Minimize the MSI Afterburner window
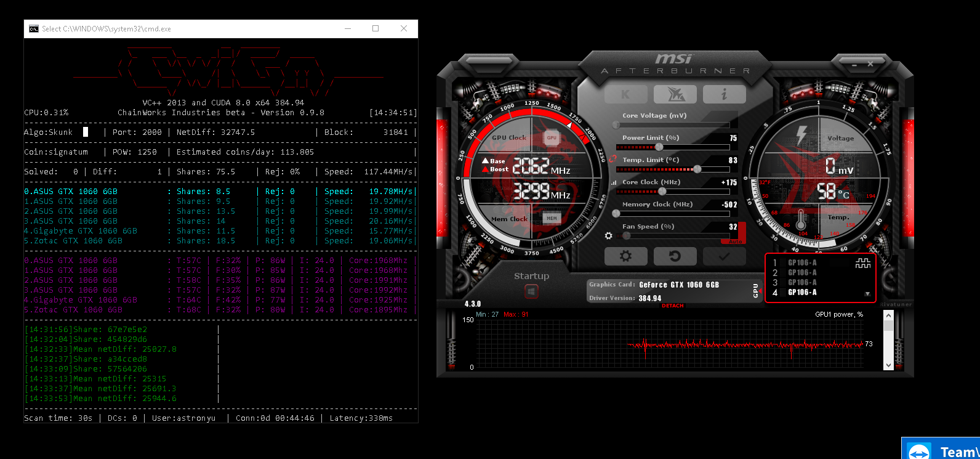Viewport: 980px width, 459px height. pos(853,64)
